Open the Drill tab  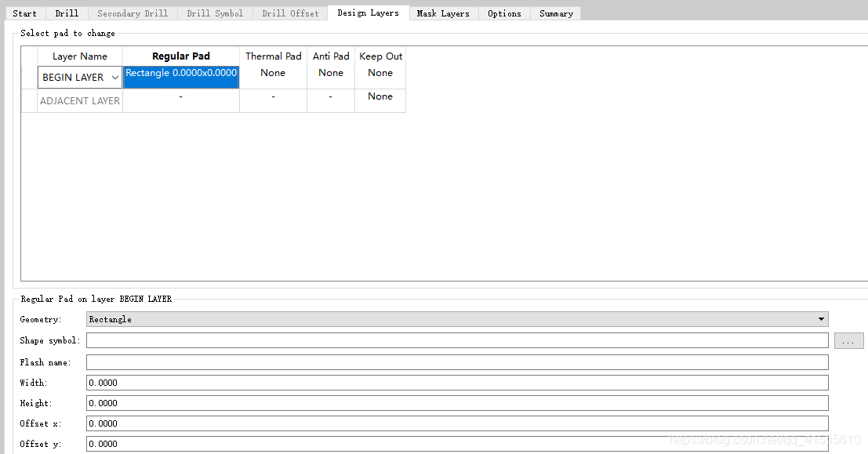click(67, 13)
